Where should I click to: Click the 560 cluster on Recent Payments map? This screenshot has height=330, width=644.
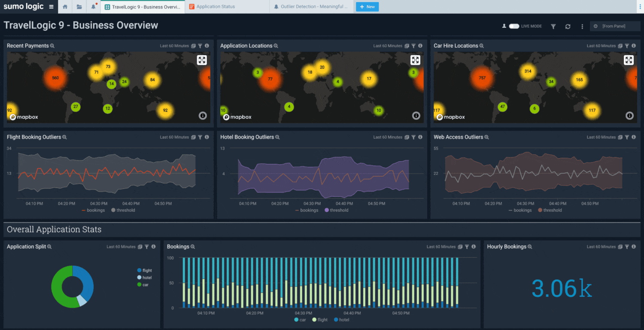pyautogui.click(x=55, y=78)
